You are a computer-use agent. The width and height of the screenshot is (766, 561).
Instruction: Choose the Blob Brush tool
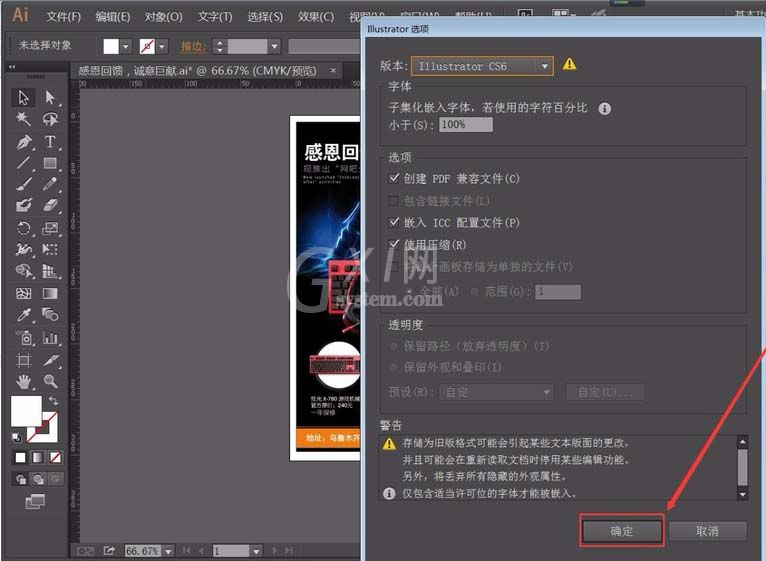pyautogui.click(x=23, y=205)
